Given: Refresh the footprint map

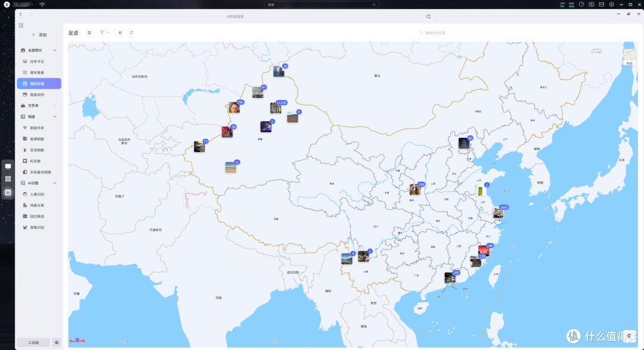Looking at the screenshot, I should 132,33.
